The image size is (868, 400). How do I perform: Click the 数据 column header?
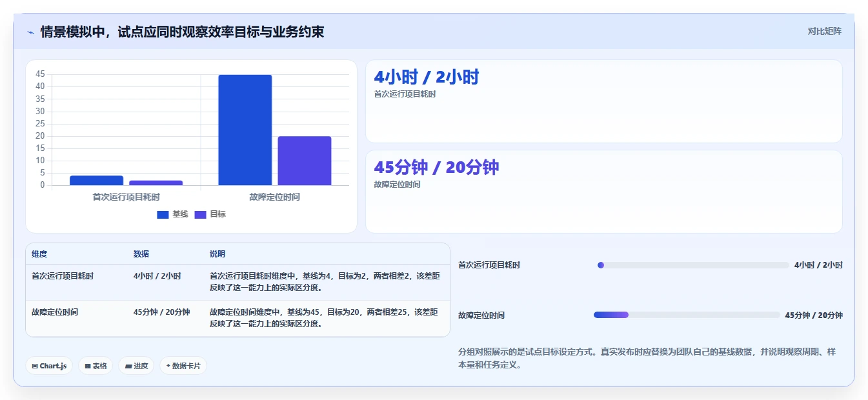click(x=141, y=254)
